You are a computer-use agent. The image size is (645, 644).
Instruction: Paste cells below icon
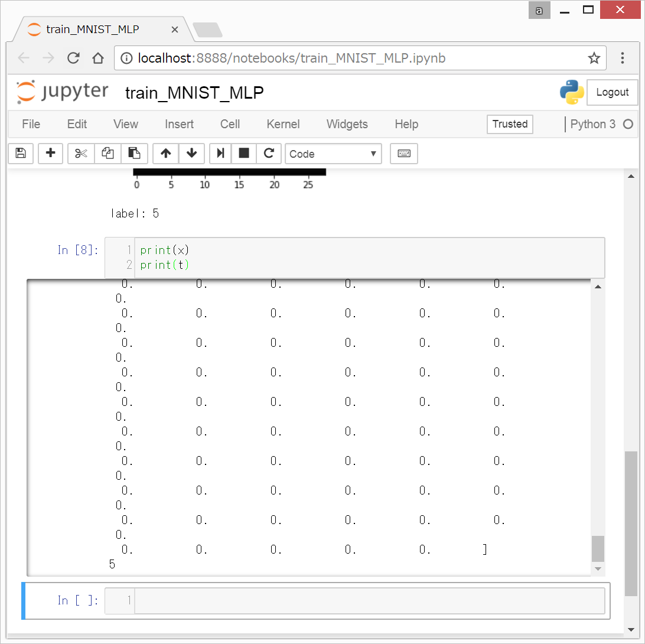click(x=134, y=154)
